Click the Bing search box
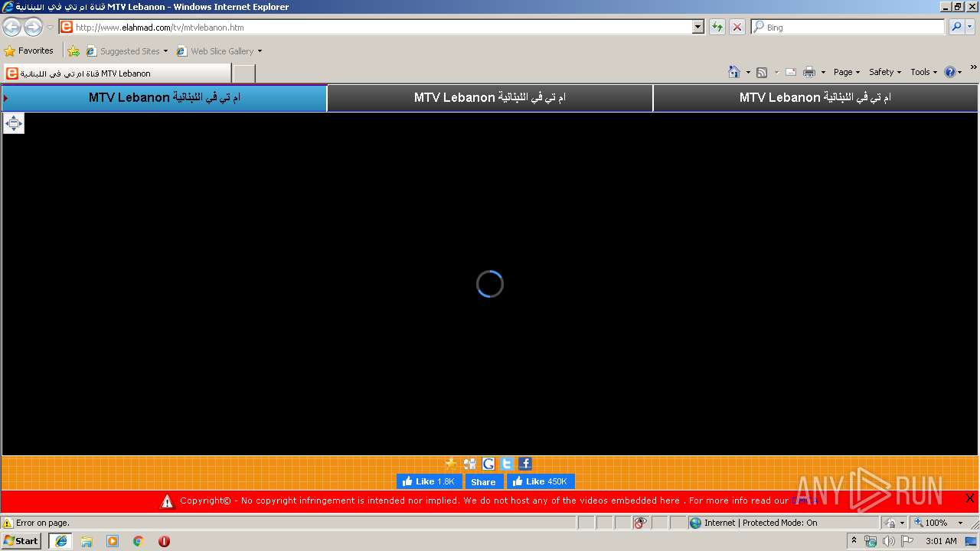Image resolution: width=980 pixels, height=551 pixels. click(848, 27)
